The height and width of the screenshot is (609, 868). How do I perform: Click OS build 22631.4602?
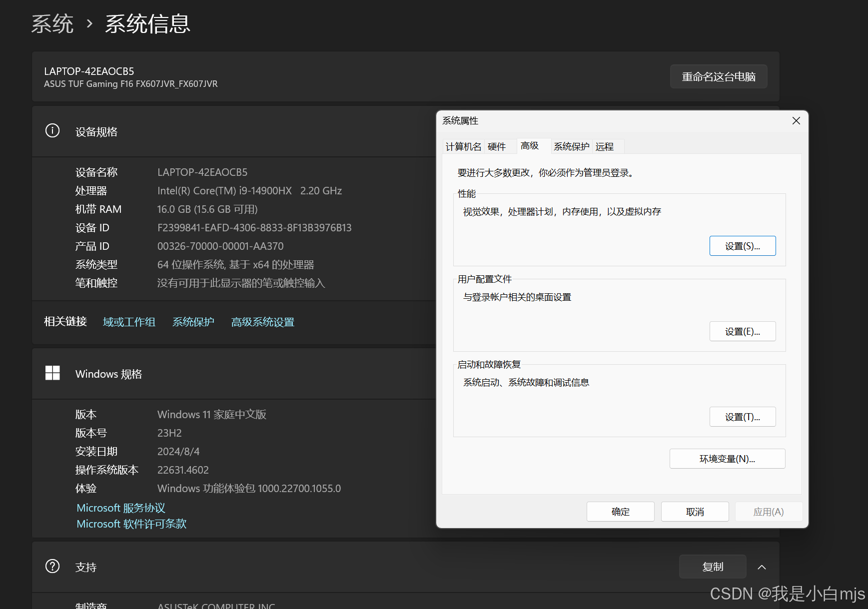183,470
